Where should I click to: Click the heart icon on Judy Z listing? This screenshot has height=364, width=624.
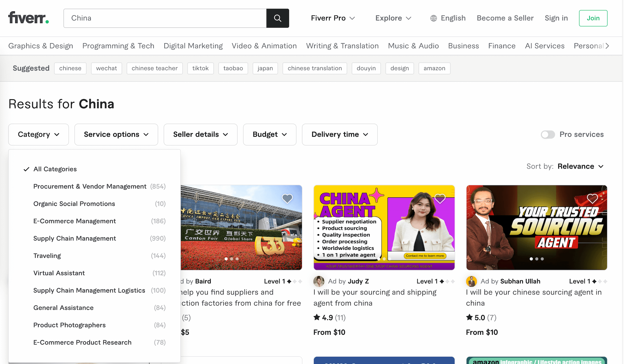tap(439, 198)
